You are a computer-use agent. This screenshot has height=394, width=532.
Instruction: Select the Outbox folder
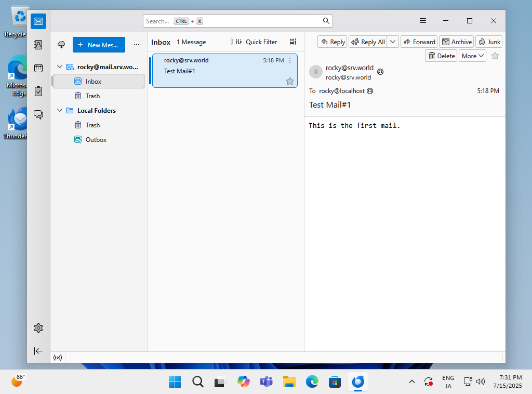(99, 140)
